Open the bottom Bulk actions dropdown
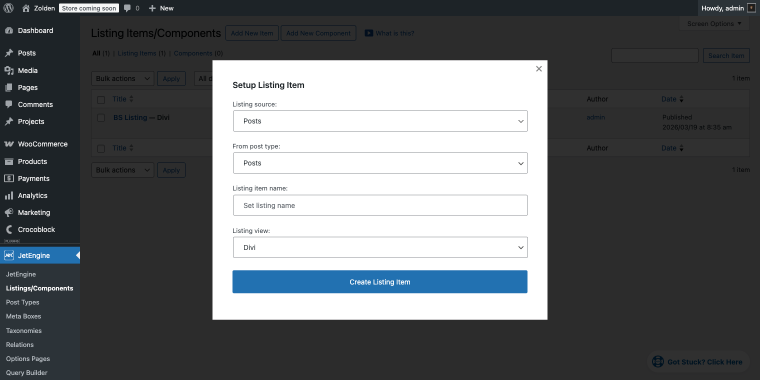 [123, 170]
